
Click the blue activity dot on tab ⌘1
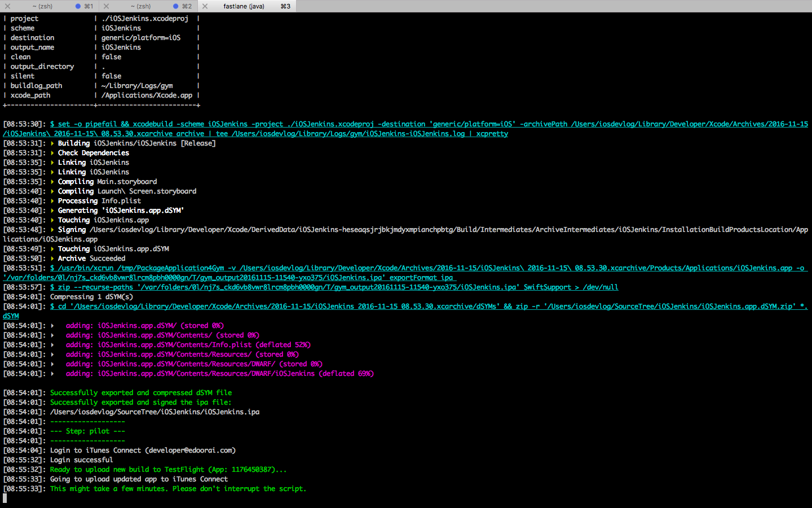pyautogui.click(x=78, y=6)
